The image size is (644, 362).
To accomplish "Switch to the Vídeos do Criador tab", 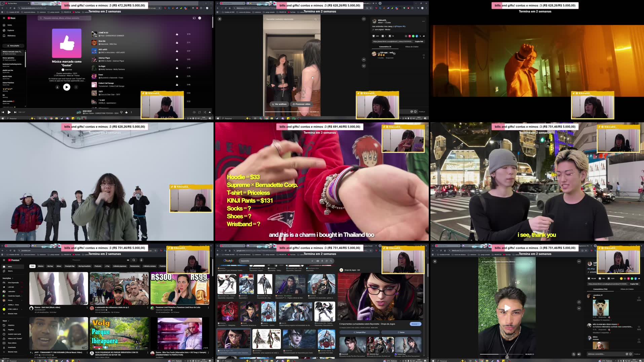I will [412, 47].
